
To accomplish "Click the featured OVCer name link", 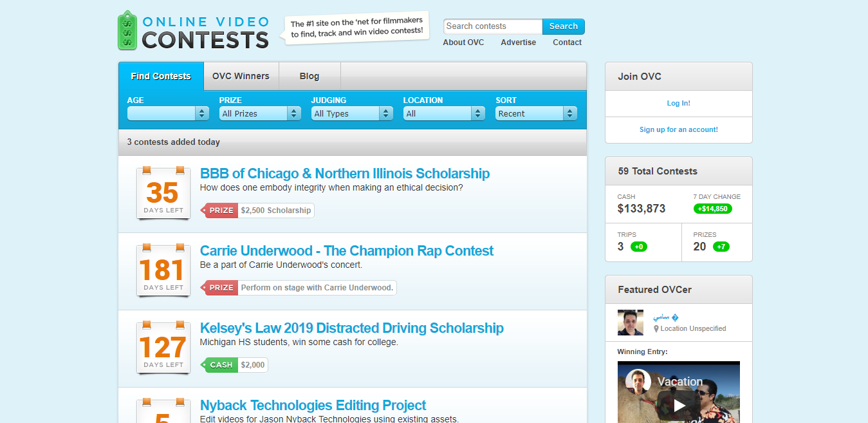I will pos(666,317).
